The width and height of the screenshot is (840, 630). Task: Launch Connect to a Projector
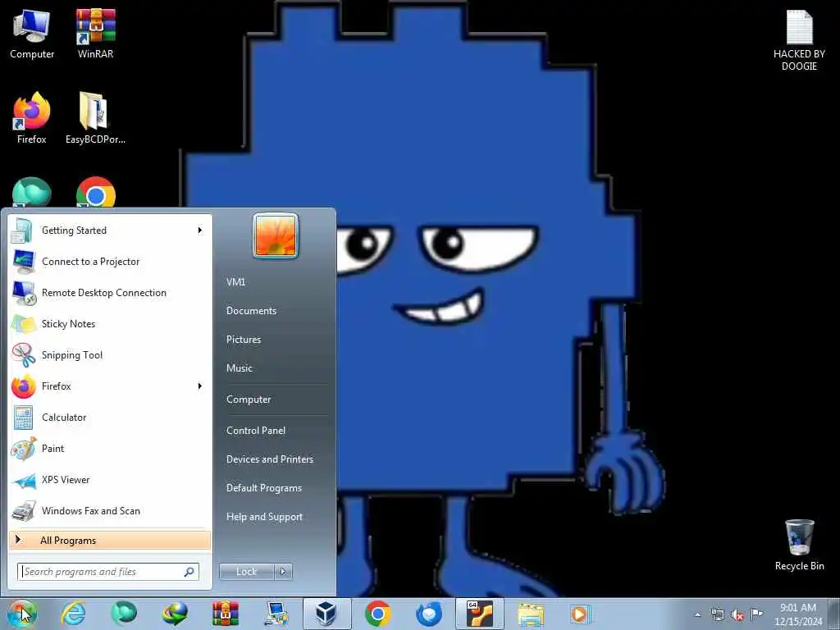(110, 262)
